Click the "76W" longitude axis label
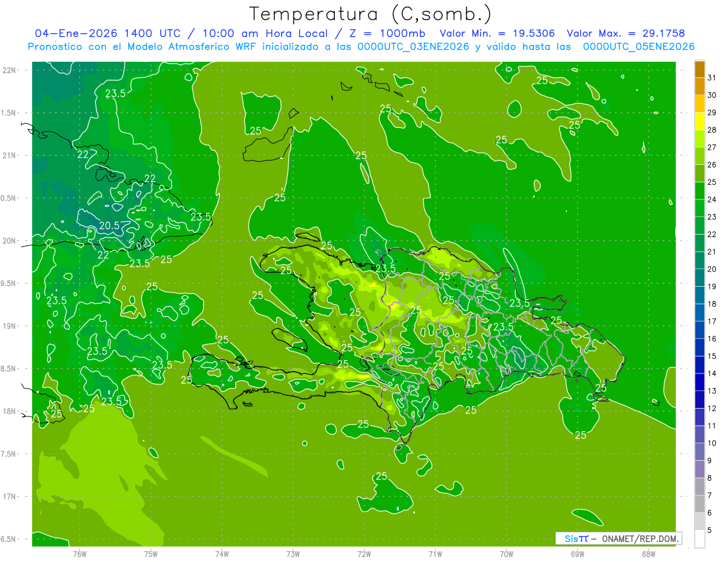This screenshot has width=728, height=562. [79, 554]
